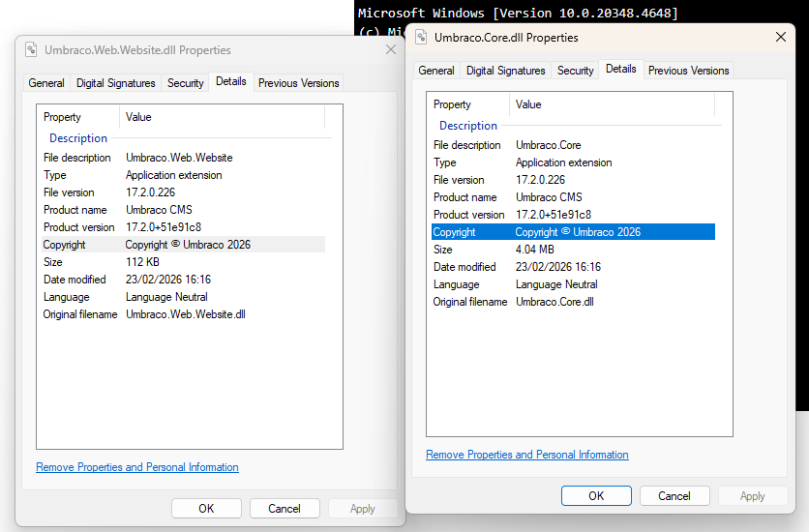
Task: Open Security tab in Umbraco.Core.dll dialog
Action: [x=575, y=71]
